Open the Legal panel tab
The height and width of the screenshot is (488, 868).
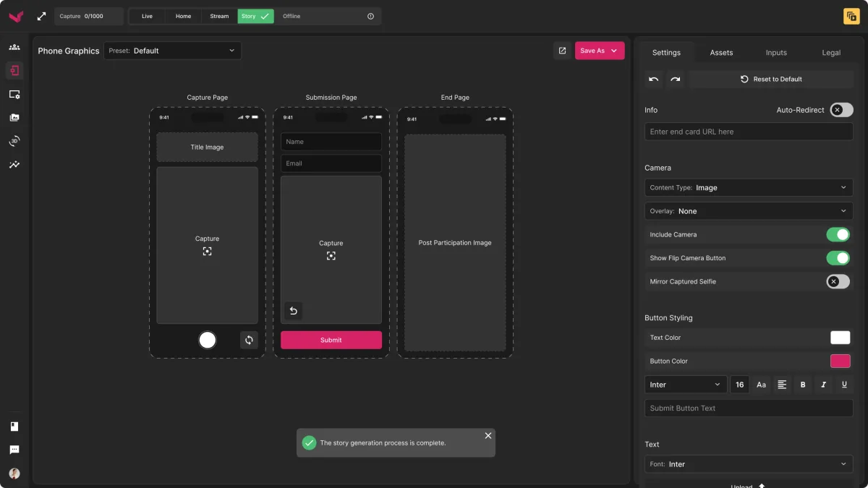[831, 52]
